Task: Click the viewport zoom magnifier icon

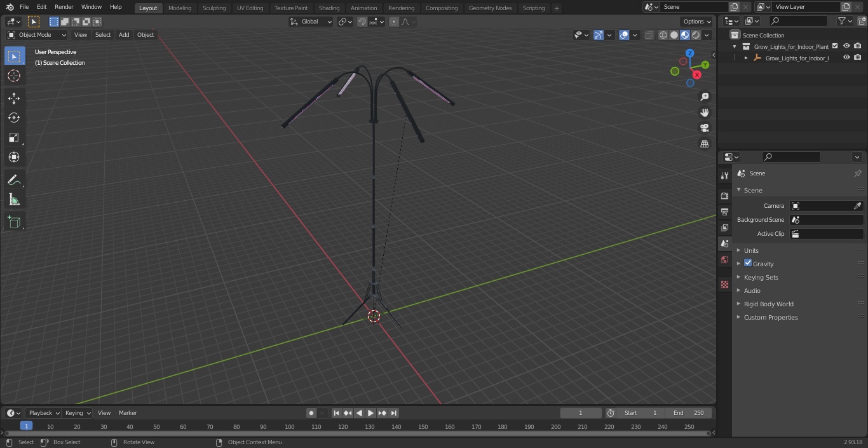Action: pos(704,97)
